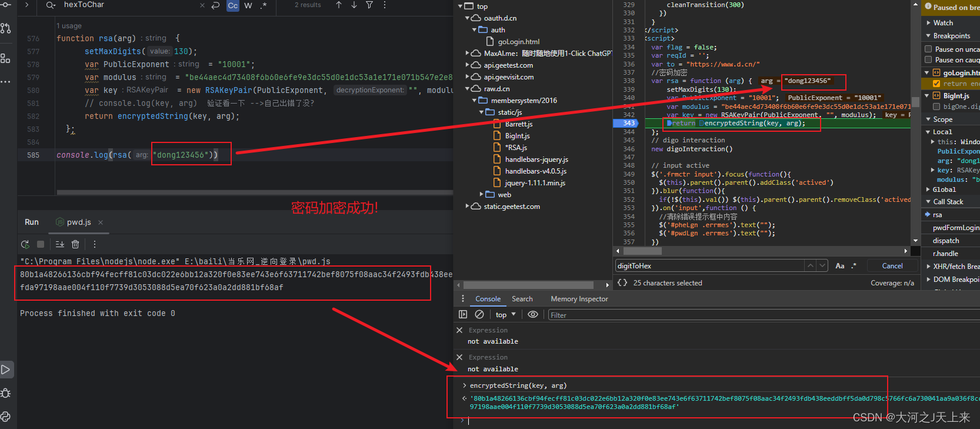Toggle Pause on uncaught exceptions checkbox

point(928,49)
